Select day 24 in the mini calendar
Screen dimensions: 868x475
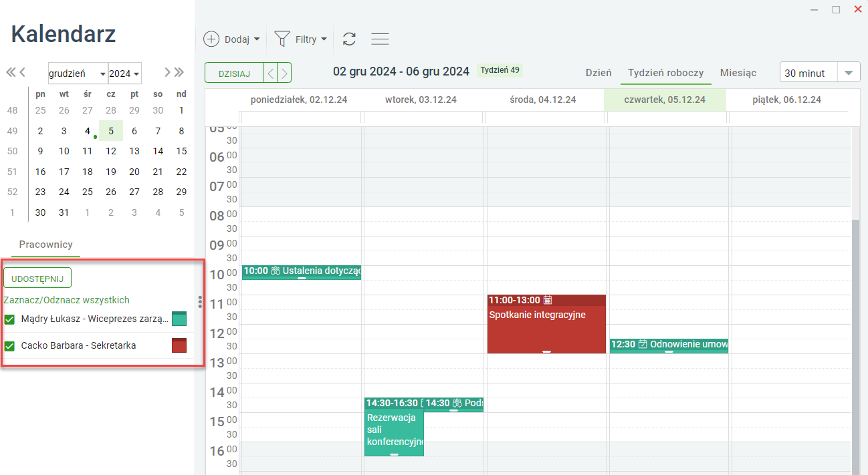click(x=64, y=192)
